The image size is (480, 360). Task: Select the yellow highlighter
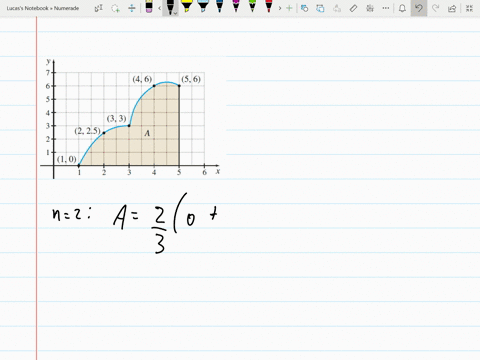pyautogui.click(x=187, y=6)
